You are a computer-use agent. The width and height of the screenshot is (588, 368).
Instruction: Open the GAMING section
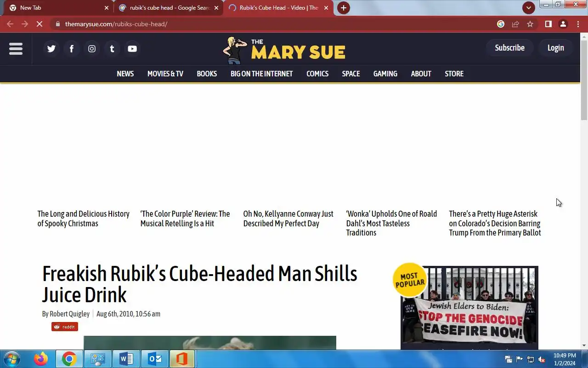(x=385, y=74)
